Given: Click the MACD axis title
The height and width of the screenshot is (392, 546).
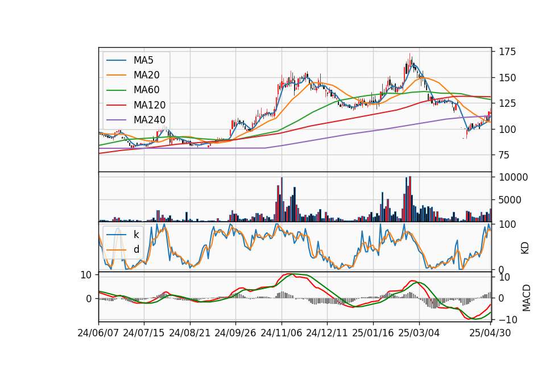Looking at the screenshot, I should tap(527, 298).
